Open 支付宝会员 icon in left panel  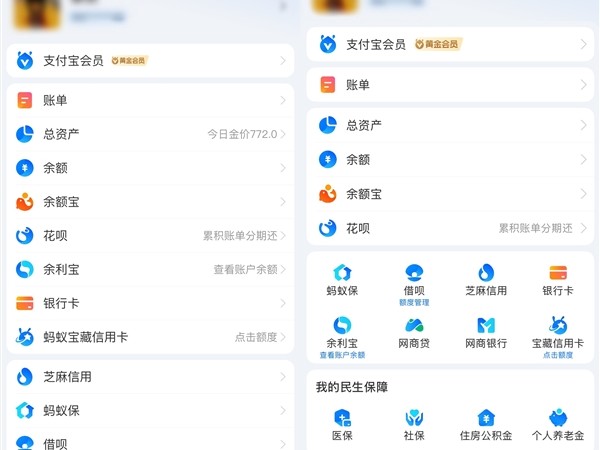pyautogui.click(x=25, y=60)
